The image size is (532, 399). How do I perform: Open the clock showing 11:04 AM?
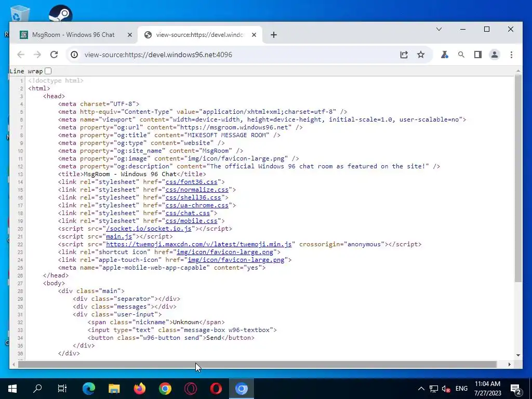[x=487, y=389]
